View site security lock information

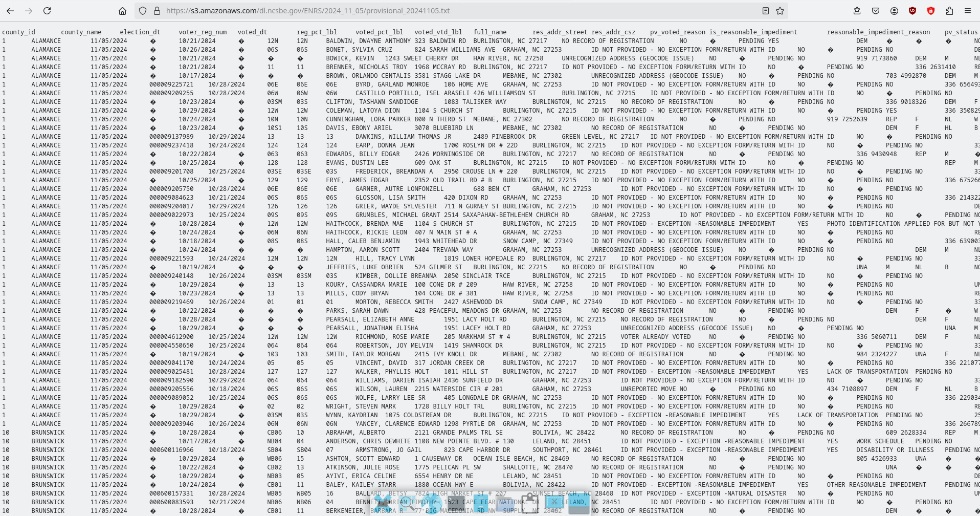click(x=157, y=11)
